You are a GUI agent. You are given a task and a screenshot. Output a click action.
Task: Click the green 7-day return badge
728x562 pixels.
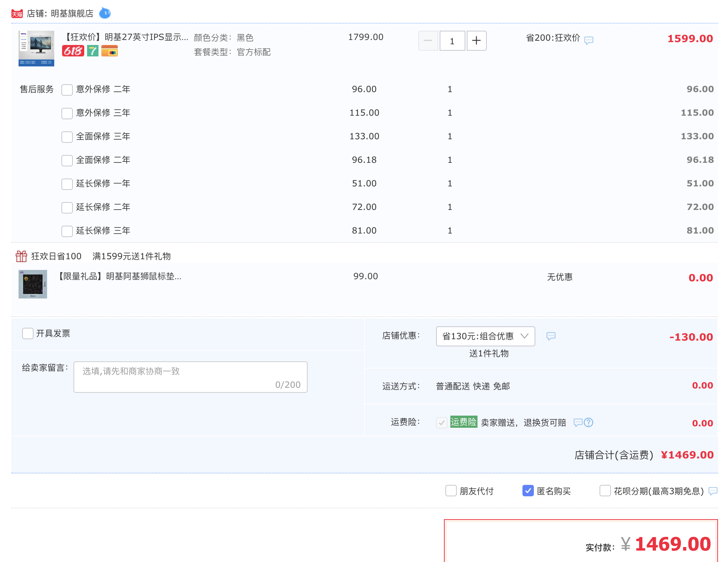(x=93, y=51)
